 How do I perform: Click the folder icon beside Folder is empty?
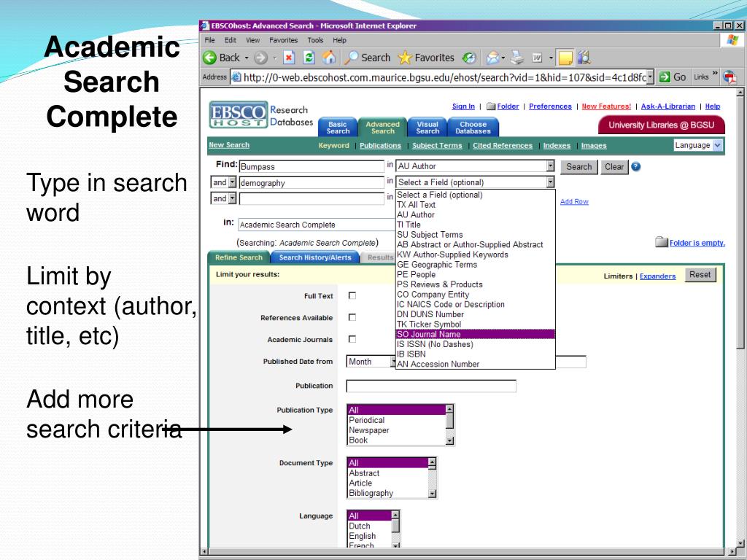pyautogui.click(x=661, y=242)
